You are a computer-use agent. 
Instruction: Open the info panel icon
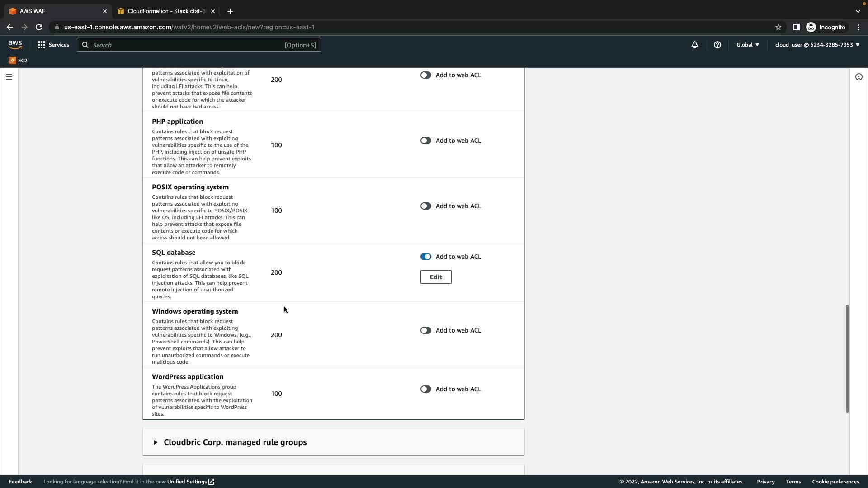(x=859, y=77)
